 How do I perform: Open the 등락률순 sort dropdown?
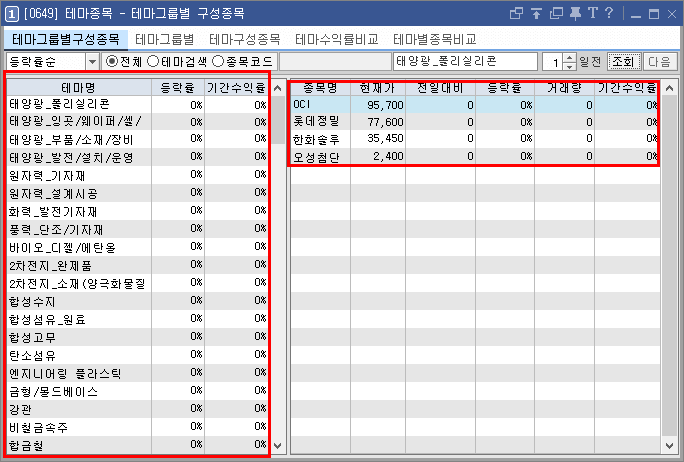[92, 62]
